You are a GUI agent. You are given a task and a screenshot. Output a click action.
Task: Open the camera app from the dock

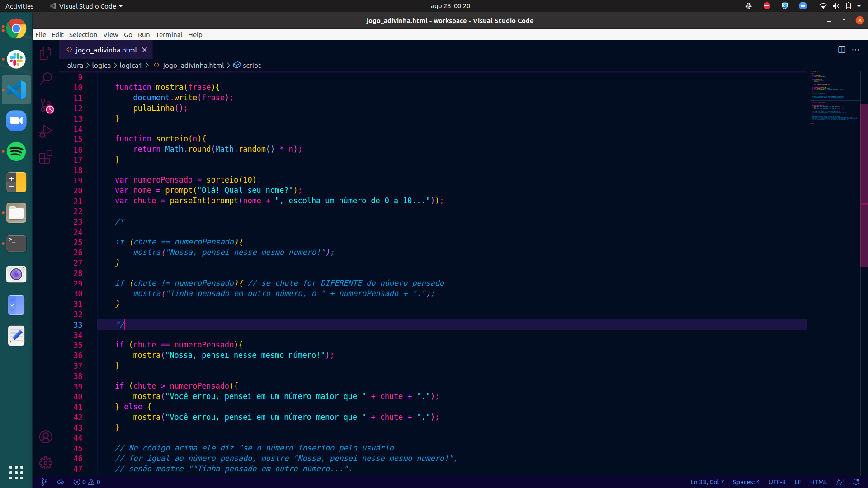(16, 274)
